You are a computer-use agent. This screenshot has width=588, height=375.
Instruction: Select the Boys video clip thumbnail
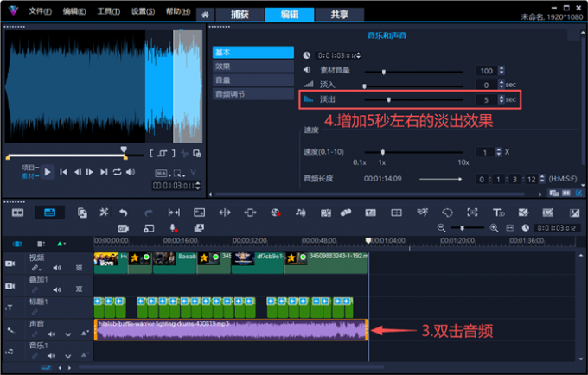pos(106,259)
